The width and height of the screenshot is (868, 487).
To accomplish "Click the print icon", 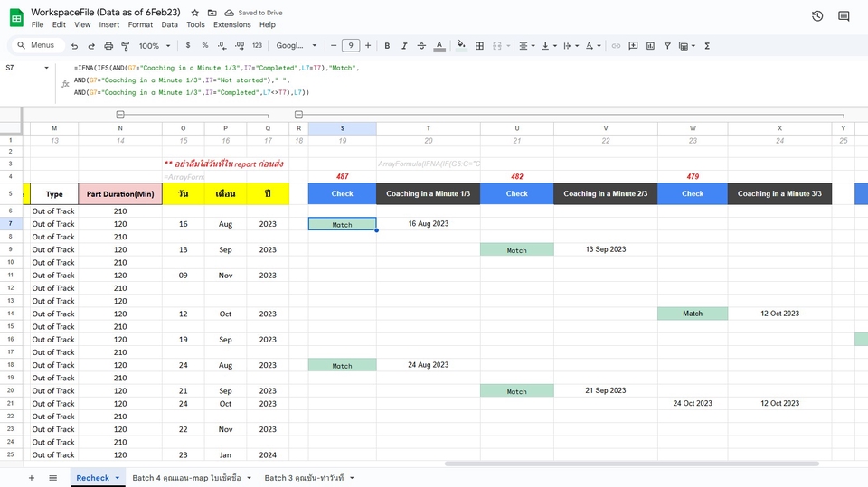I will [x=108, y=46].
